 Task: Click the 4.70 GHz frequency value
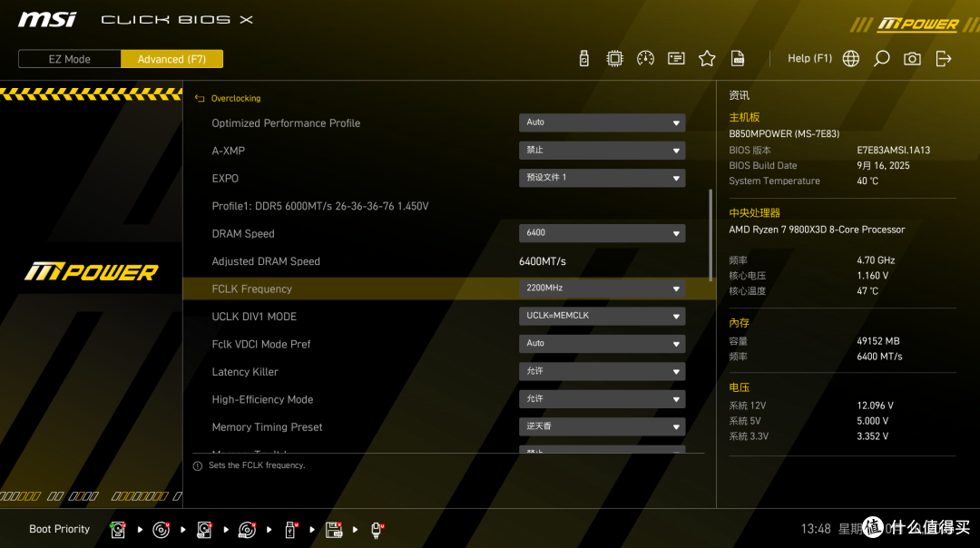coord(876,260)
